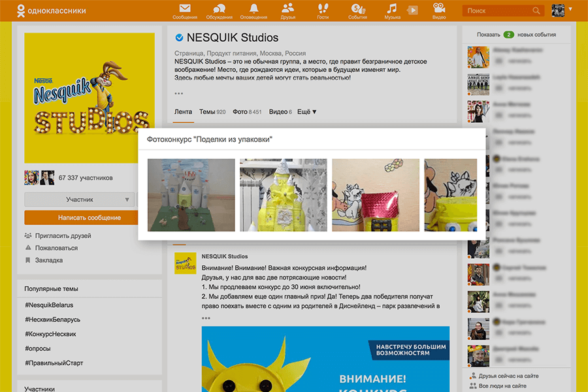The height and width of the screenshot is (392, 588).
Task: Click Пригласить друзей link
Action: tap(63, 236)
